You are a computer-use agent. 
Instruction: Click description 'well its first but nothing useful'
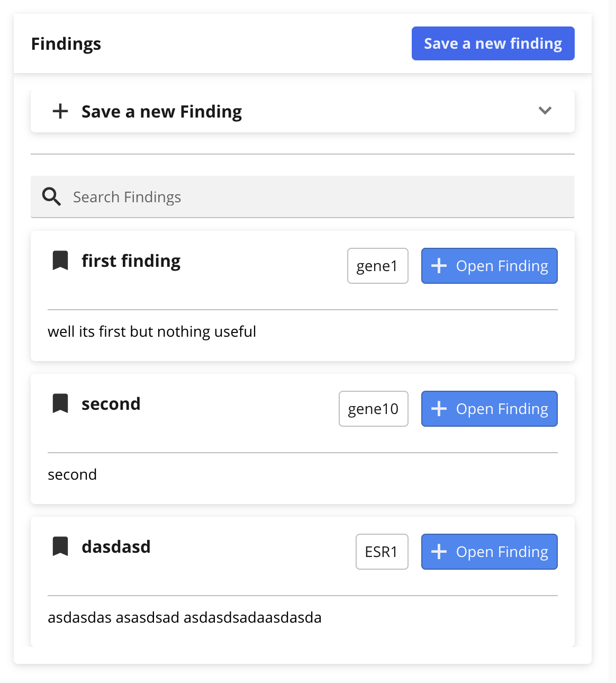pos(152,331)
